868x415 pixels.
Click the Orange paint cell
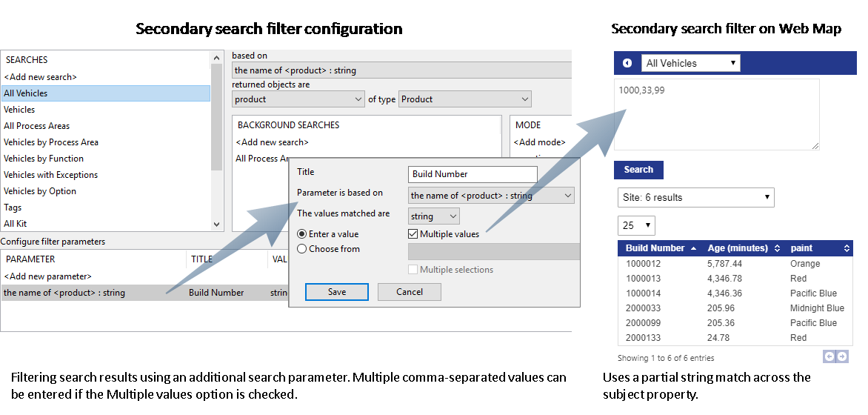tap(806, 264)
